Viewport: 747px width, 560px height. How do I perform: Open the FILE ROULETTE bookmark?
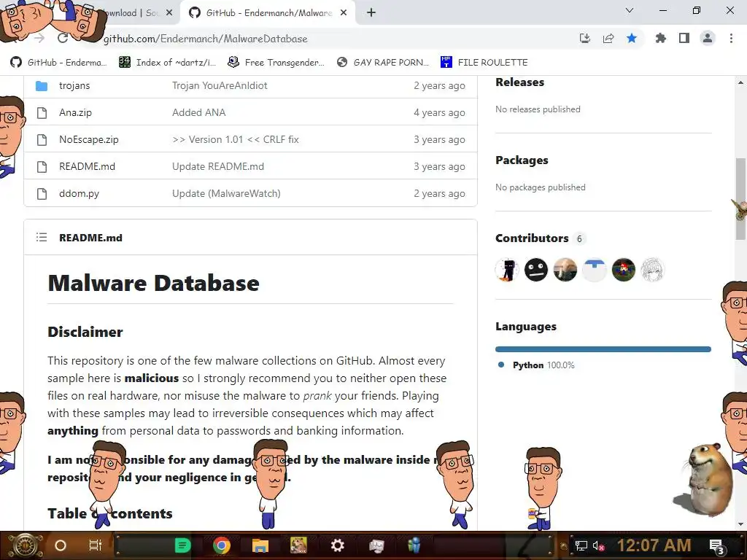pos(484,63)
